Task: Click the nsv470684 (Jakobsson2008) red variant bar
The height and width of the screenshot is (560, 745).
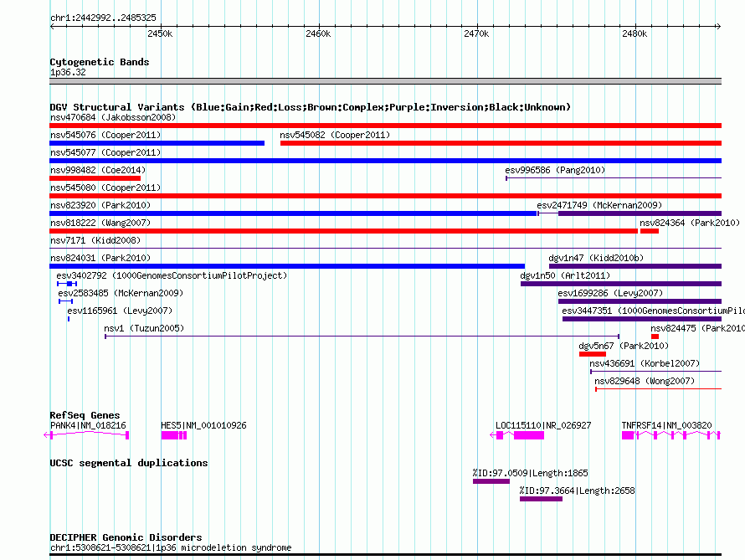Action: click(385, 126)
